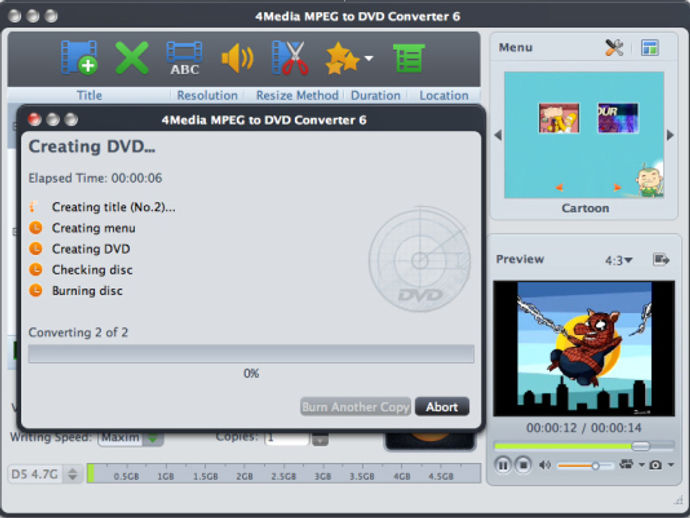Click conversion progress bar
This screenshot has width=690, height=518.
coord(251,354)
